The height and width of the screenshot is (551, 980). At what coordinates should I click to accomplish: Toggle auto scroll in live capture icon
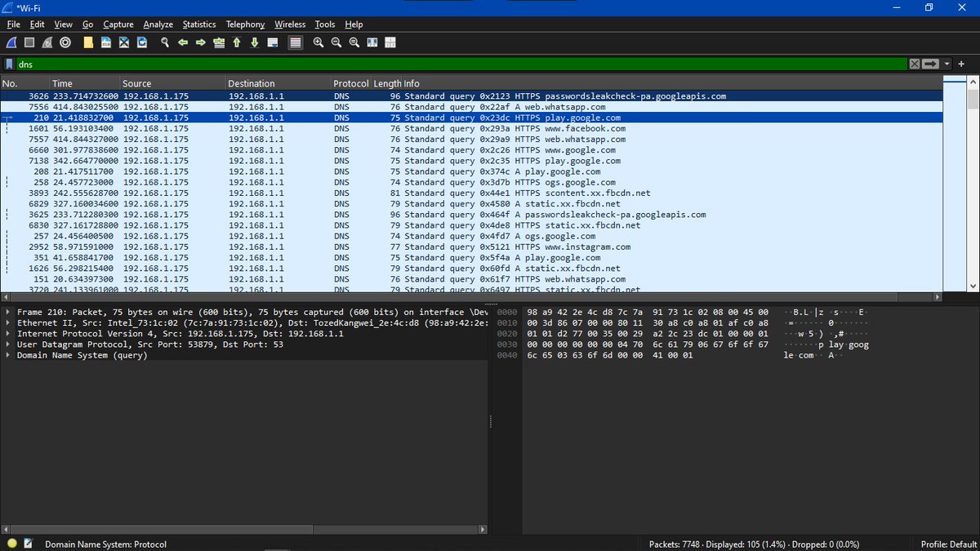click(273, 42)
